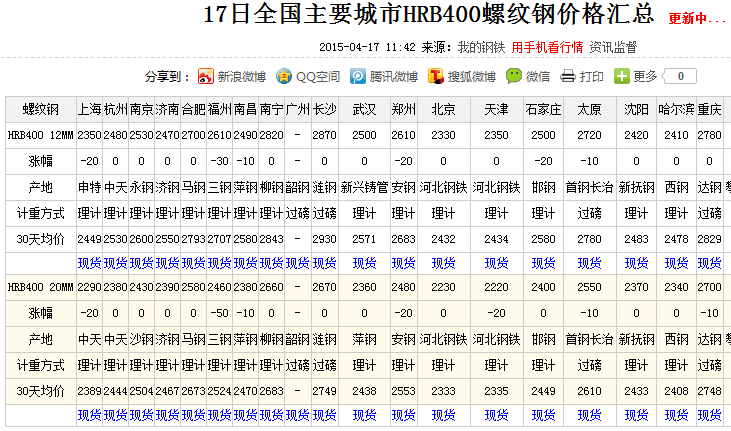This screenshot has height=431, width=731.
Task: Click 20MM 涨幅 value -50 for 福州
Action: point(219,313)
